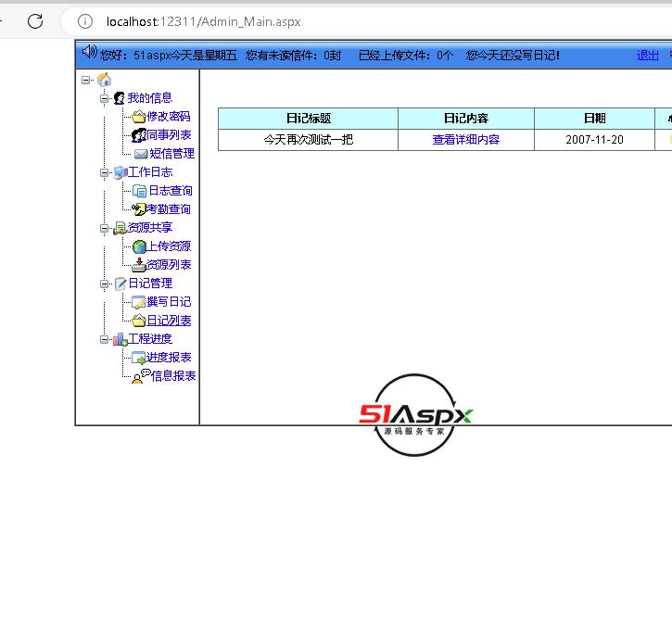Collapse the 工作日志 tree node
The height and width of the screenshot is (618, 672).
(x=105, y=172)
